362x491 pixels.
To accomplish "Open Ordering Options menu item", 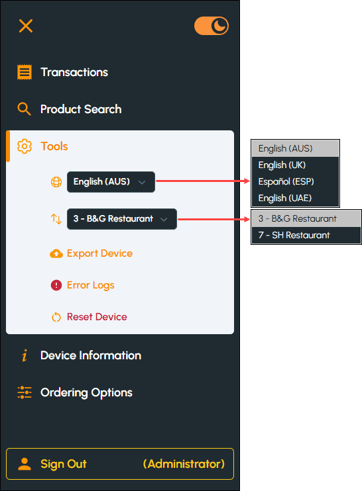I will 86,393.
